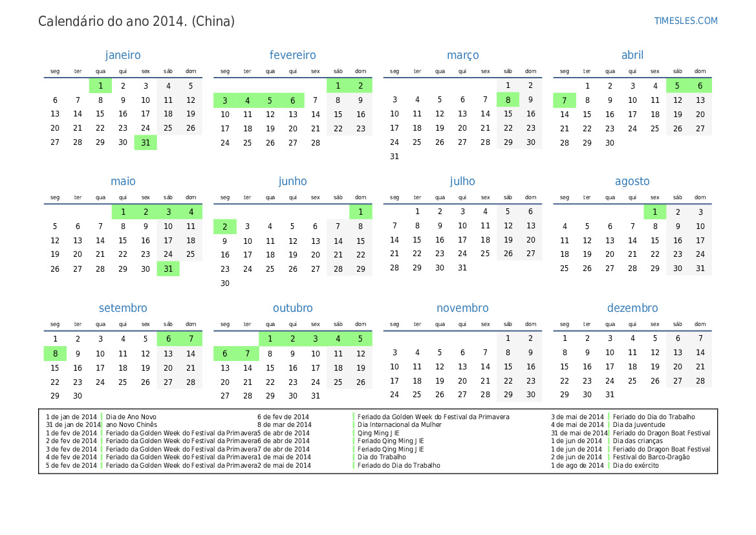Screen dimensions: 756x535
Task: Open the TIMESLES.COM link
Action: 686,21
